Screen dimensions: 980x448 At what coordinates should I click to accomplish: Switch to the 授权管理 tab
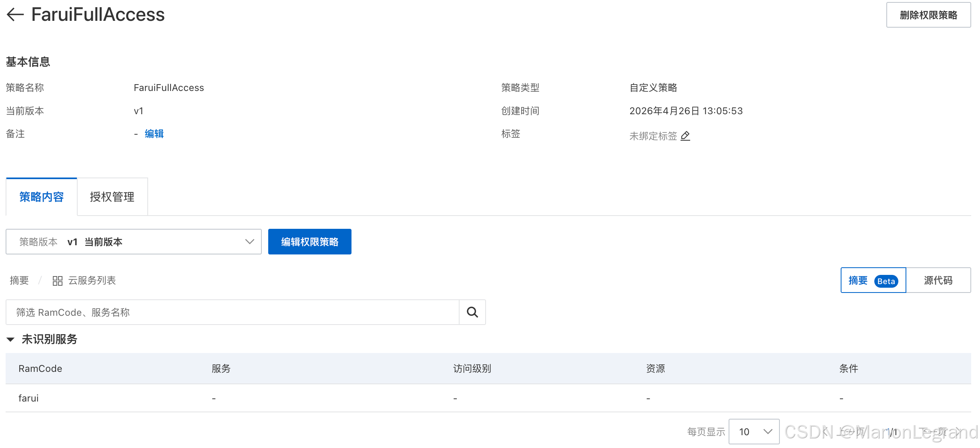(x=112, y=197)
